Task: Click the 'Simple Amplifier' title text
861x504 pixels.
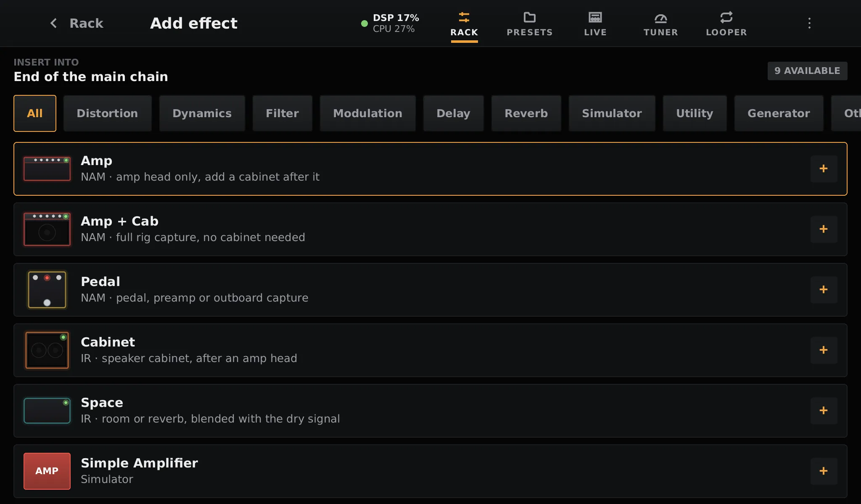Action: 139,463
